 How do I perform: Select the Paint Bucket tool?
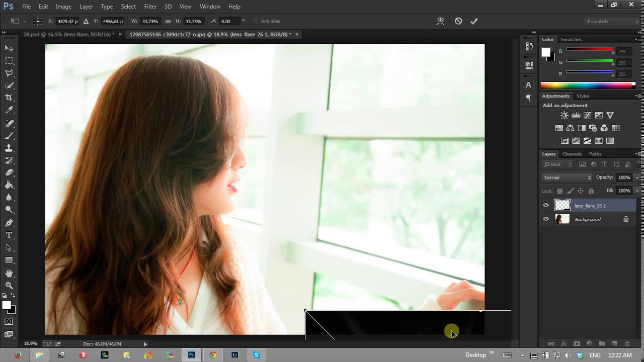coord(9,186)
